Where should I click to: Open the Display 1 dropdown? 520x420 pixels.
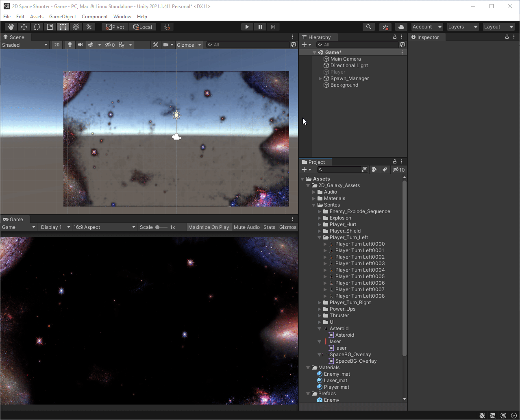coord(54,227)
